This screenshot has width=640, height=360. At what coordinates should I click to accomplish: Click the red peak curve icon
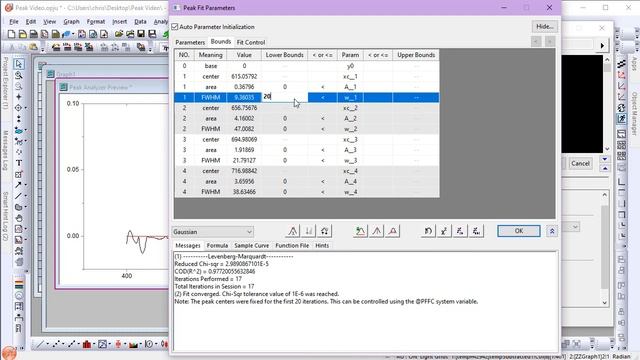(x=393, y=231)
